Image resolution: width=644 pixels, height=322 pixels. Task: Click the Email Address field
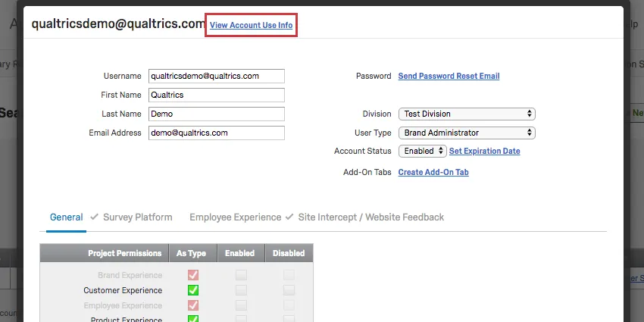click(216, 133)
